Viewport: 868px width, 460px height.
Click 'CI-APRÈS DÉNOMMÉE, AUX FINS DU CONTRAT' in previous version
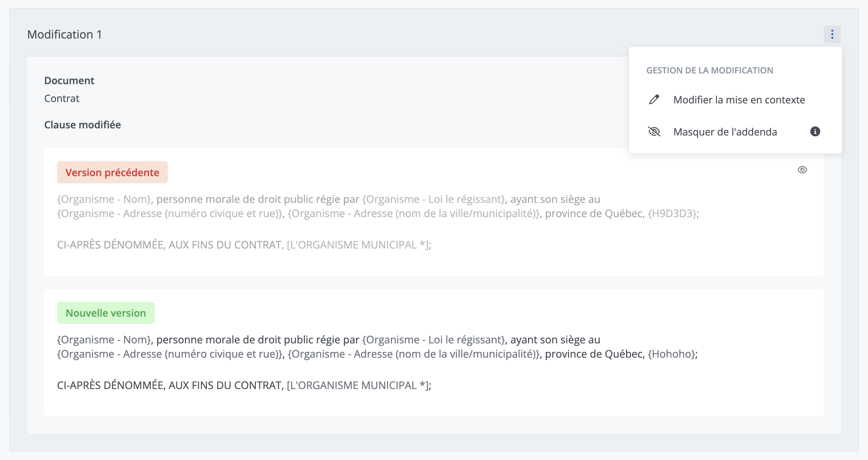[x=169, y=245]
